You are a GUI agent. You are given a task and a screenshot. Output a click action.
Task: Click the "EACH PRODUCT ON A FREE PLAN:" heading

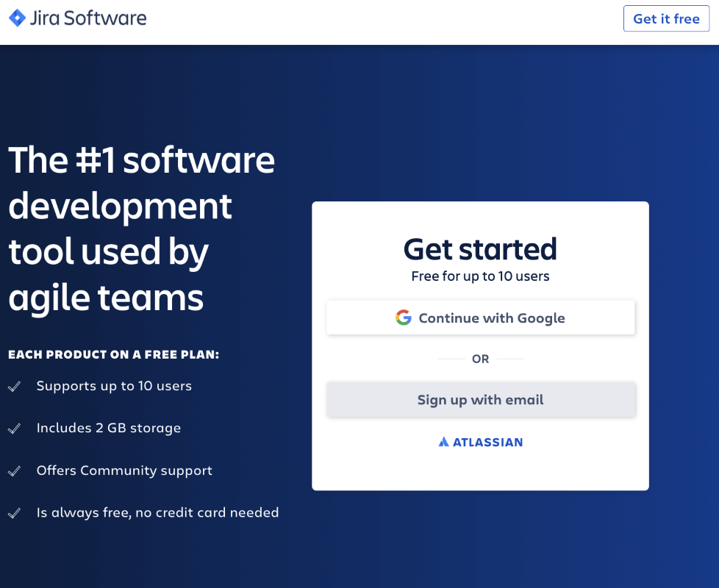coord(114,355)
